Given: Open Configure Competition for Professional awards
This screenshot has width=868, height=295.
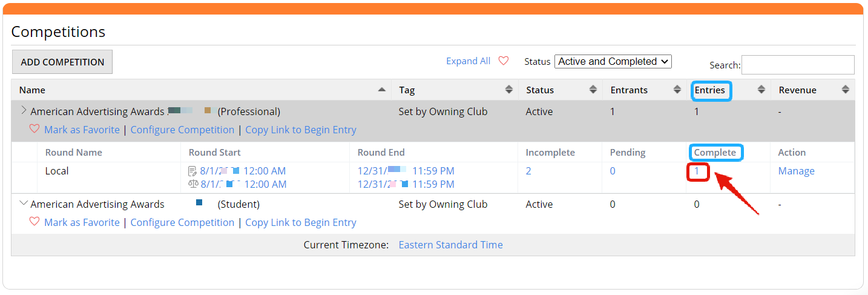Looking at the screenshot, I should pos(182,130).
